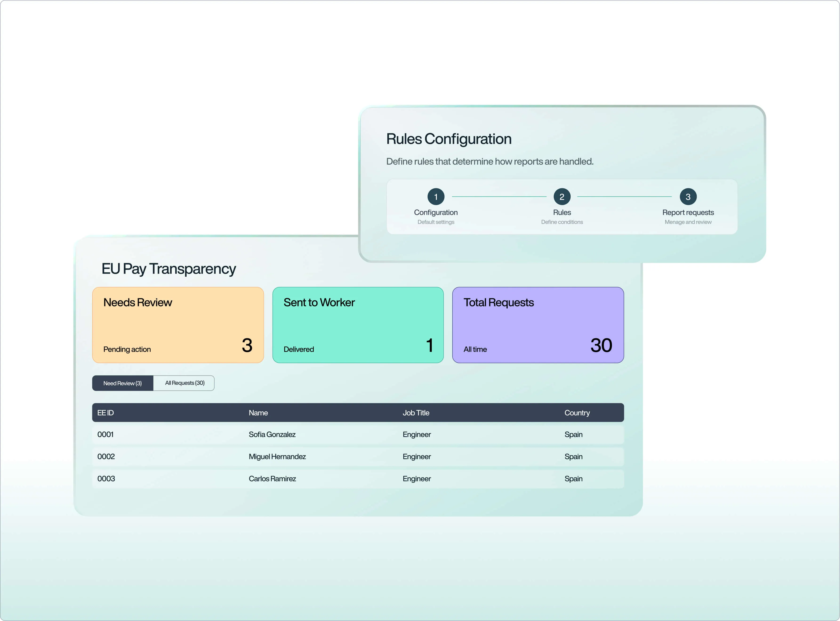Go to step 3 Report requests circle
Screen dimensions: 840x621
688,197
